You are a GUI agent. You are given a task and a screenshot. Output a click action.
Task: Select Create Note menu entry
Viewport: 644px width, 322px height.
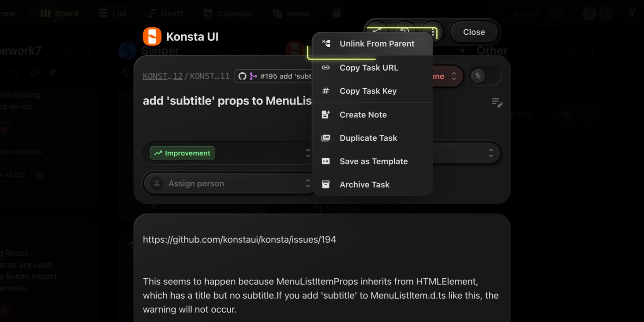tap(363, 114)
